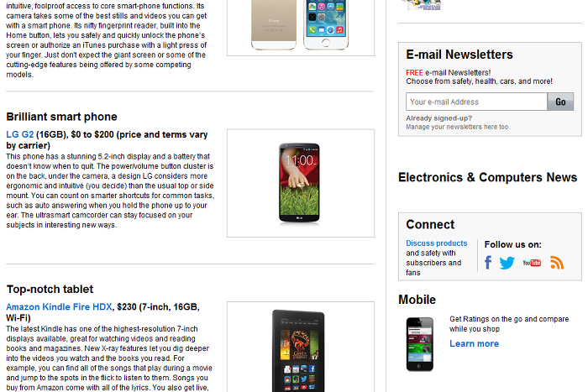Open the Facebook icon under Follow us on
Viewport: 588px width, 392px height.
[x=487, y=263]
